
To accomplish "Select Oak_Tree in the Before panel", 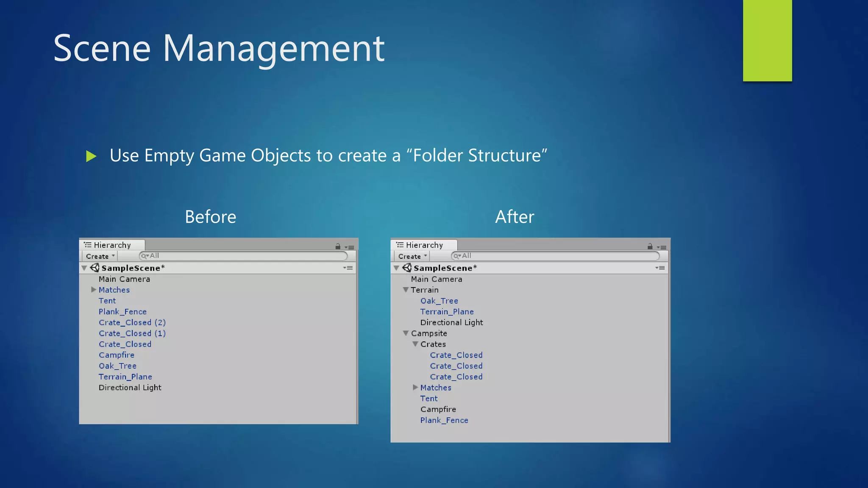I will [x=117, y=366].
